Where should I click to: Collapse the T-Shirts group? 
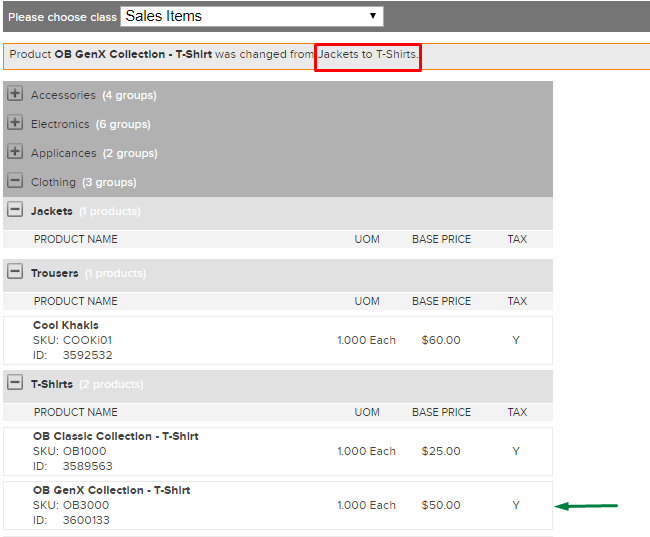click(x=15, y=383)
